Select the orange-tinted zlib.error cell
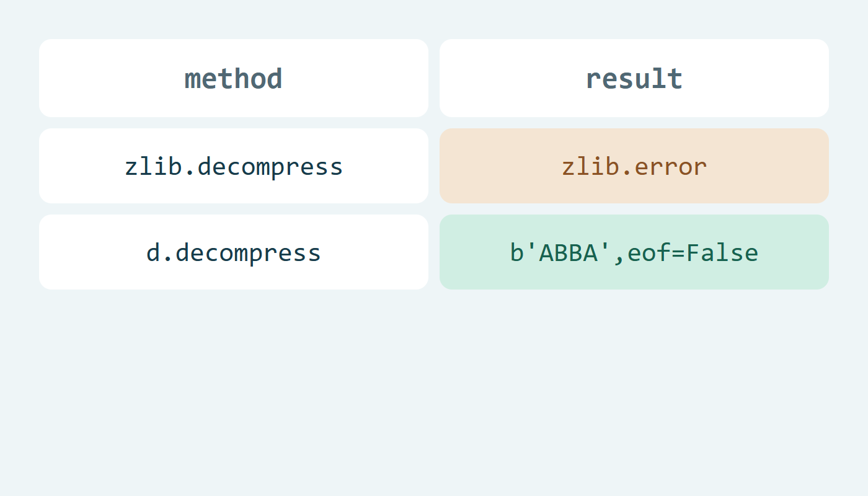 coord(634,166)
